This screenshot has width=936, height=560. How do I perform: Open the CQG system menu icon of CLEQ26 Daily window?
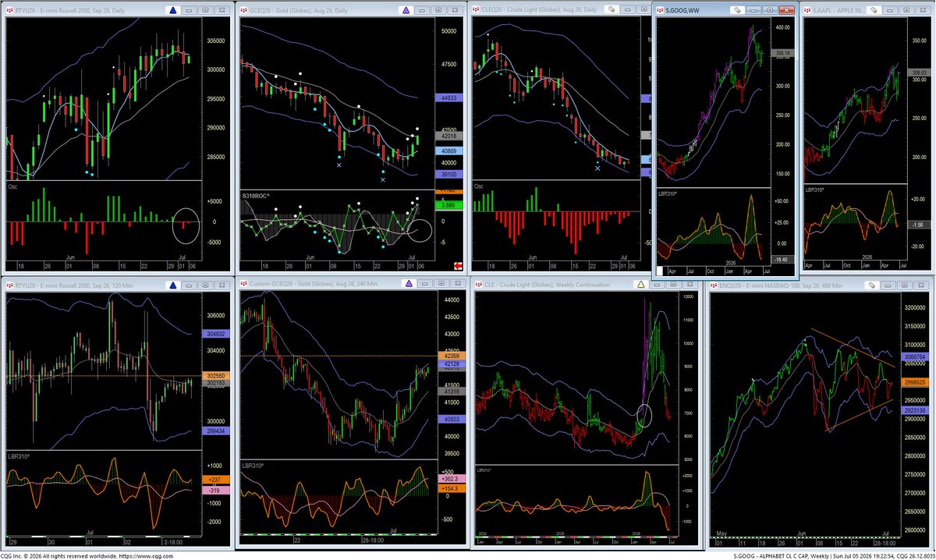[x=475, y=11]
